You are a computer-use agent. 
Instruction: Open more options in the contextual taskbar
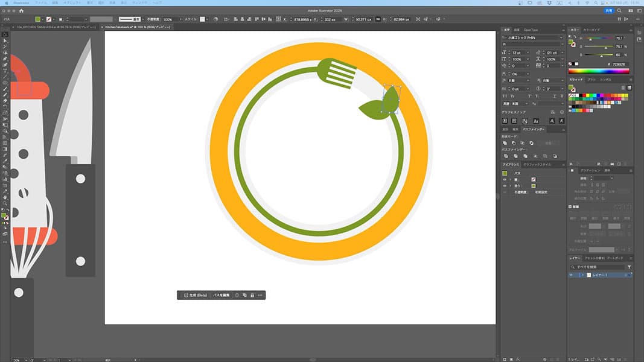click(260, 295)
